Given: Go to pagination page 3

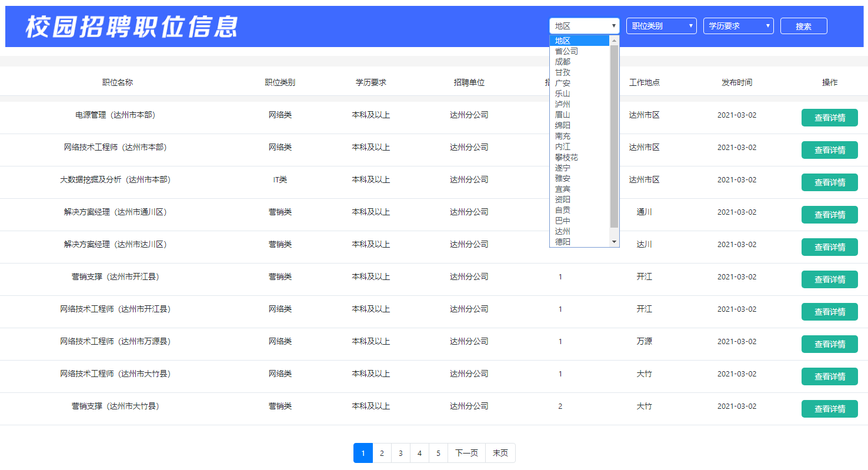Looking at the screenshot, I should [400, 453].
